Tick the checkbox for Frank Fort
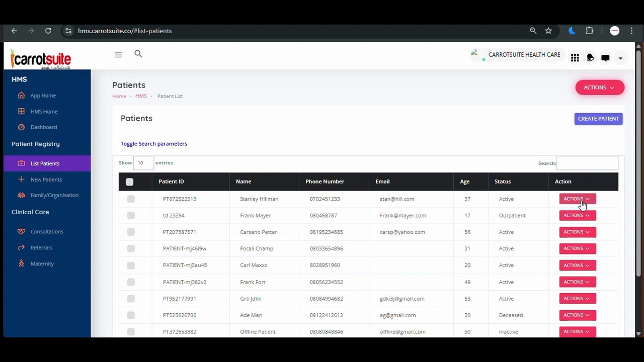Screen dimensions: 644x362 [131, 282]
